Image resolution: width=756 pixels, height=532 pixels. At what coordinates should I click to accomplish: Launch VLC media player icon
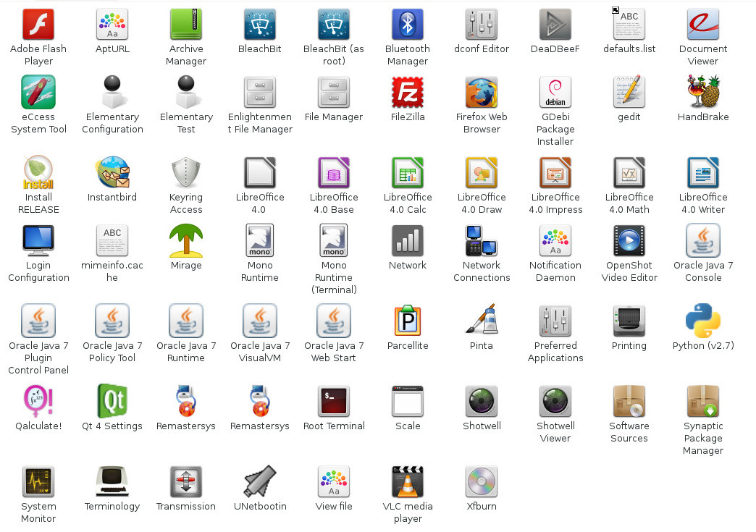[408, 482]
